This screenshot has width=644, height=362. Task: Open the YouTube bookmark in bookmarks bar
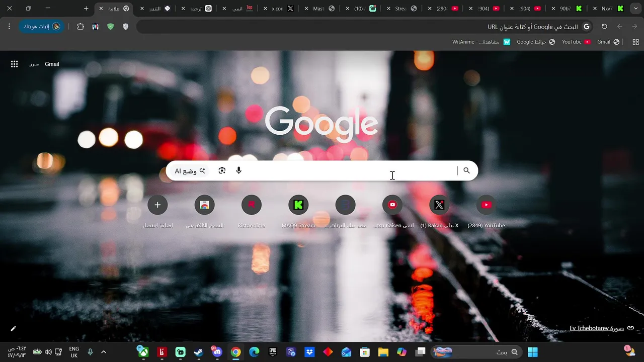[x=576, y=42]
